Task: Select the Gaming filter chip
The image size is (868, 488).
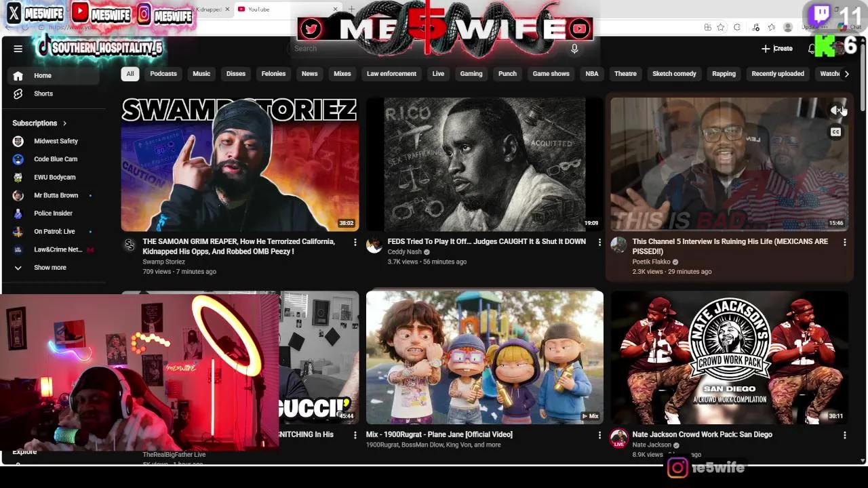Action: pyautogui.click(x=471, y=74)
